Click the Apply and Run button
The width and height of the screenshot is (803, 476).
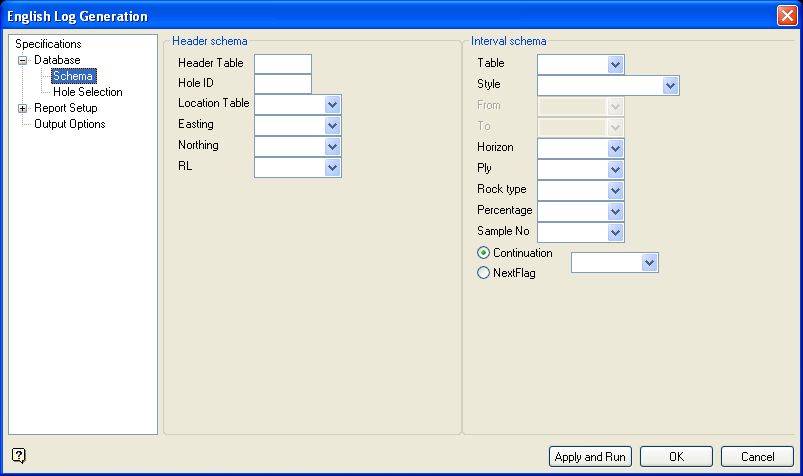point(590,457)
